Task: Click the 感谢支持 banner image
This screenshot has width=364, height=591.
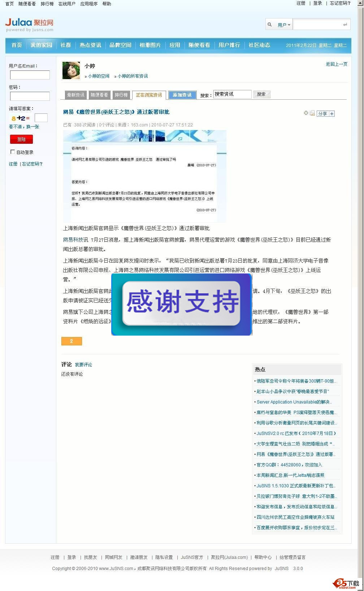Action: click(182, 305)
